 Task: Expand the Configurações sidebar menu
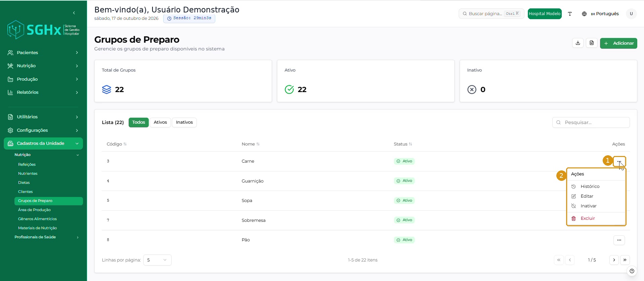click(43, 130)
